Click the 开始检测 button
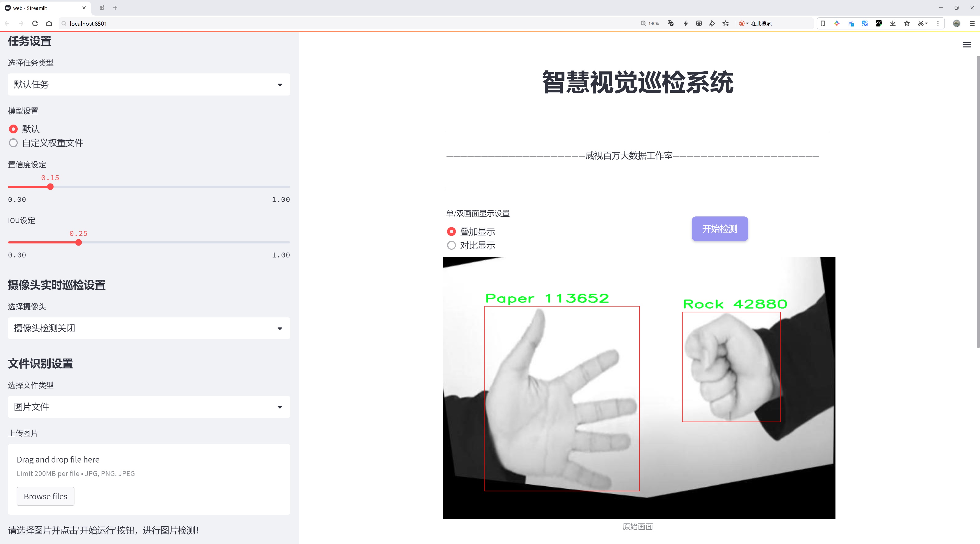Viewport: 980px width, 544px height. (x=720, y=229)
